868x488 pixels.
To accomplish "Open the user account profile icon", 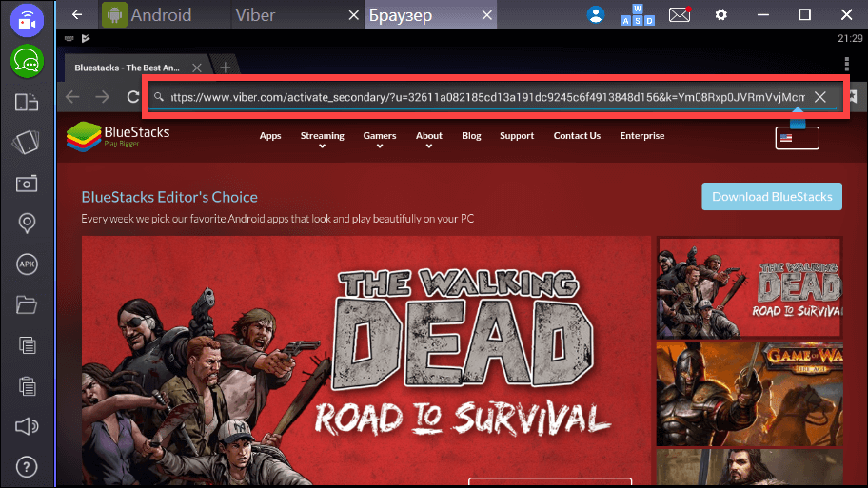I will pyautogui.click(x=596, y=15).
